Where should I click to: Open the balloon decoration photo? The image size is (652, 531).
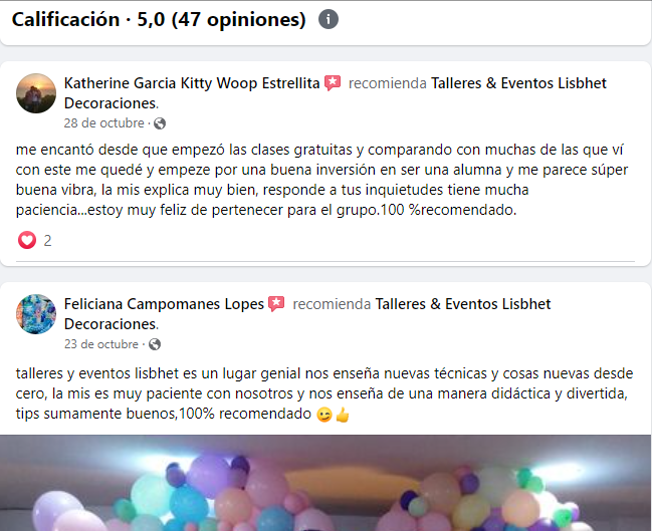pos(325,483)
